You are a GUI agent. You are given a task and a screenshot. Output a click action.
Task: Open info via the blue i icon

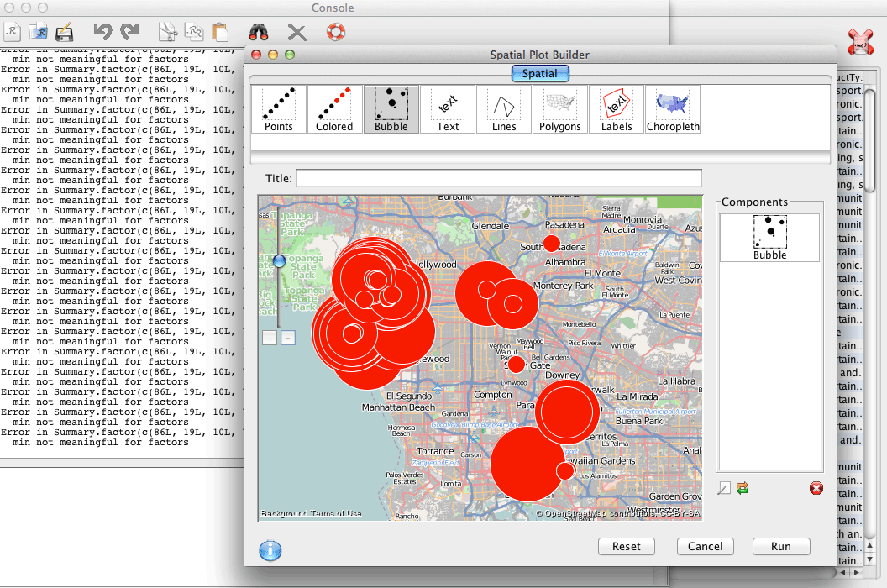[270, 550]
